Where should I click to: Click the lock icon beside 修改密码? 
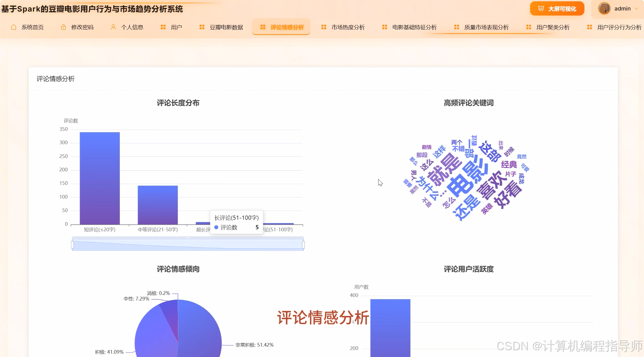point(63,27)
